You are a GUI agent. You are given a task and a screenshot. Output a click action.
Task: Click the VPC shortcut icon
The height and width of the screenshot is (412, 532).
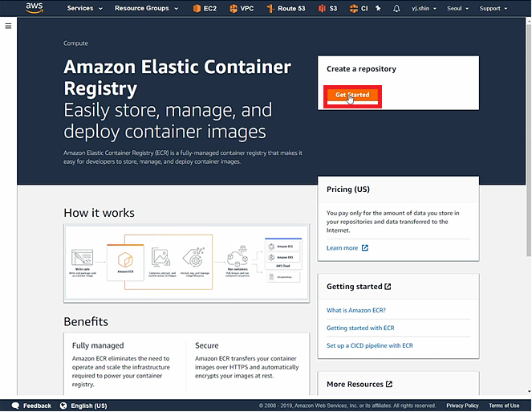tap(234, 9)
